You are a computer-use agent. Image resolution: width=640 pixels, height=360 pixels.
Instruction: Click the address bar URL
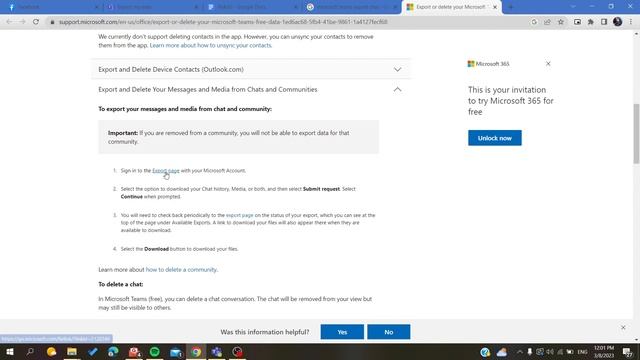[x=223, y=22]
